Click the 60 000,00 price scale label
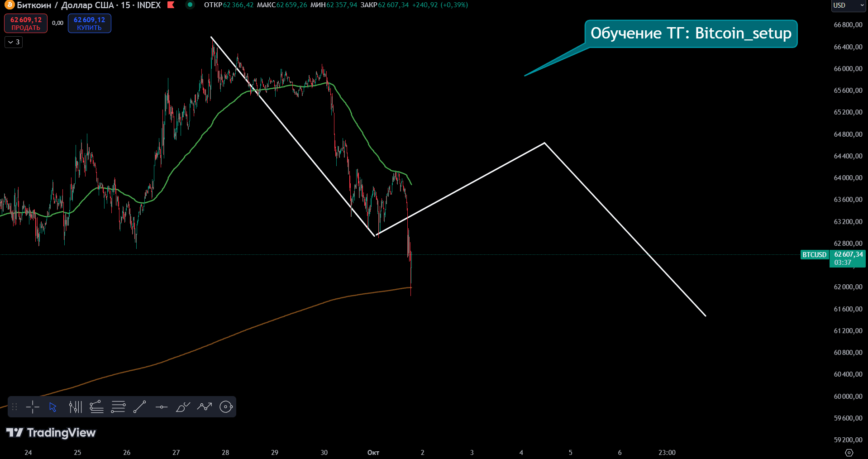This screenshot has width=868, height=459. click(848, 397)
